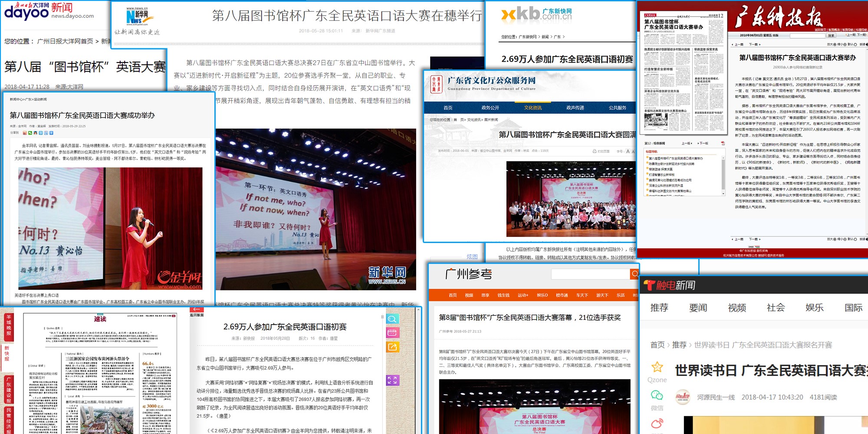Screen dimensions: 868x434
Task: Click 政务公开 in the blue navigation bar
Action: coord(490,108)
